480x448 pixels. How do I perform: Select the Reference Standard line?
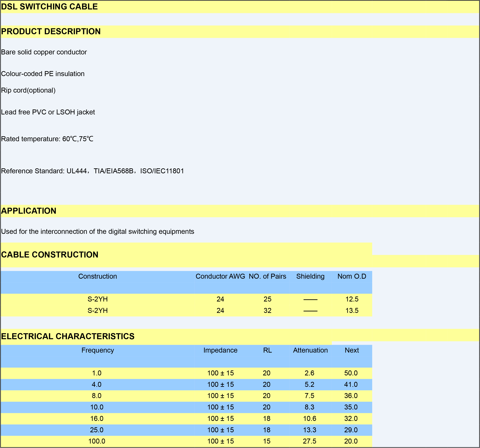(x=93, y=171)
